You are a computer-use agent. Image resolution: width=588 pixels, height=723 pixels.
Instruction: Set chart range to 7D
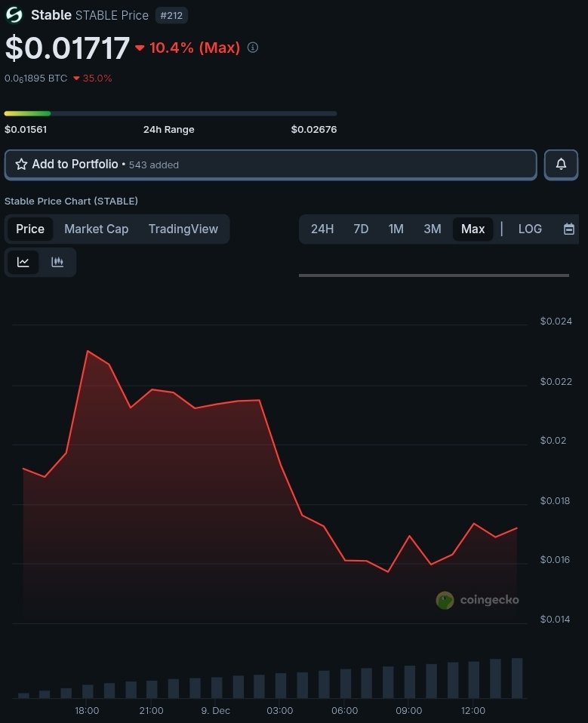pos(361,229)
